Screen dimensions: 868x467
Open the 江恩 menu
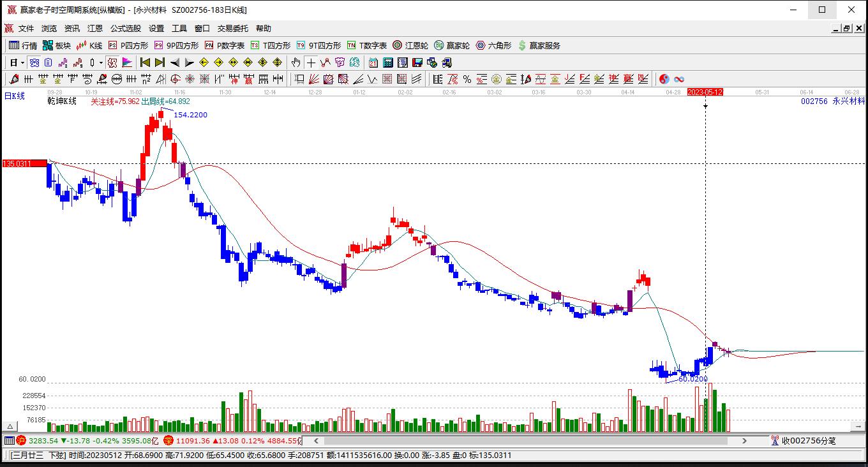click(x=95, y=29)
